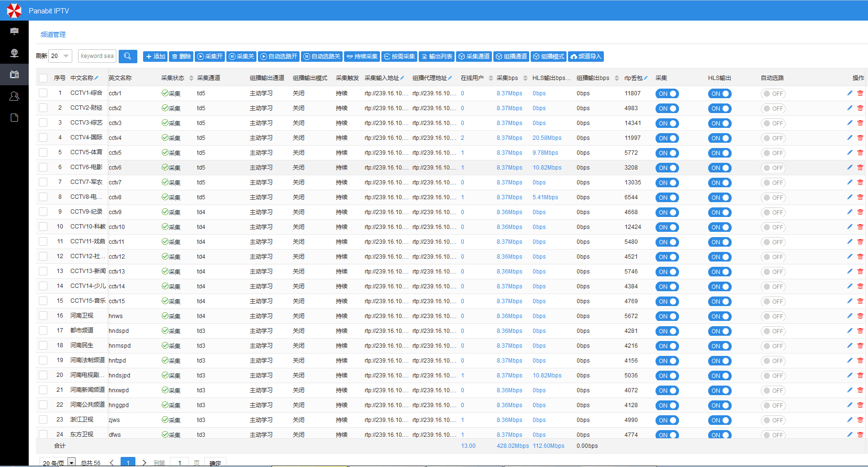Delete the 河南公共频道 row via trash icon
Image resolution: width=868 pixels, height=467 pixels.
click(860, 405)
